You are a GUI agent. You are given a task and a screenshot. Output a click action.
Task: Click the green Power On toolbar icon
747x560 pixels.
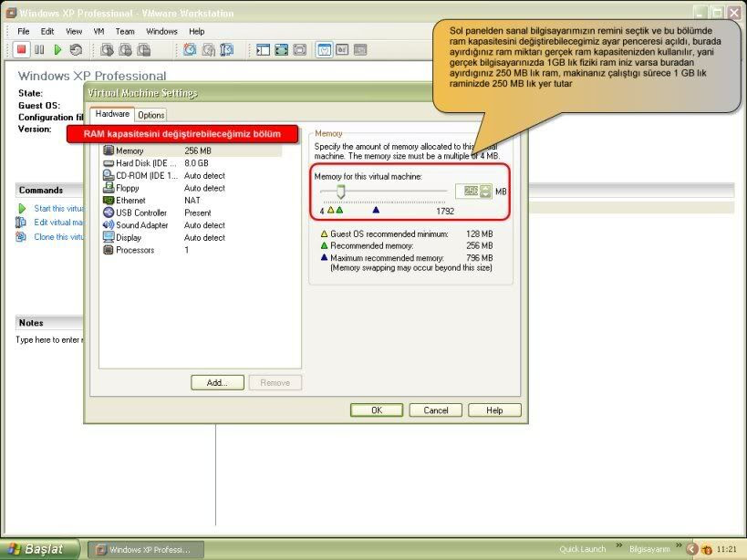tap(57, 49)
